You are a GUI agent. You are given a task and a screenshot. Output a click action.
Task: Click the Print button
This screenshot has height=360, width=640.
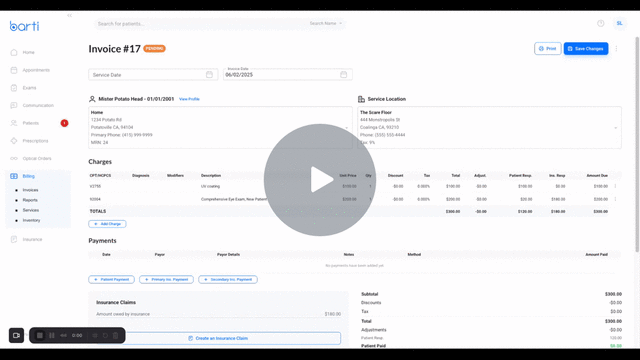pos(548,49)
